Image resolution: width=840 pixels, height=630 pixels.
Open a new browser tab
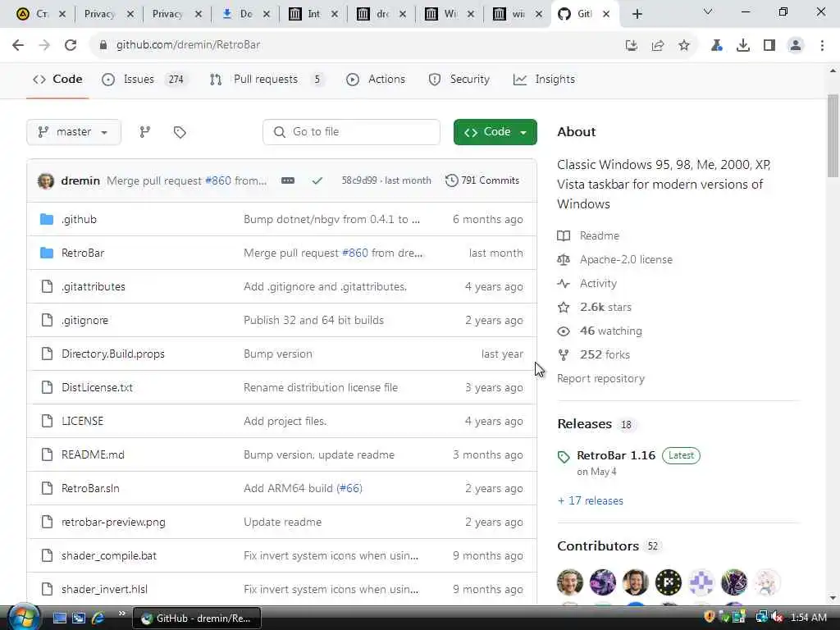click(x=637, y=14)
